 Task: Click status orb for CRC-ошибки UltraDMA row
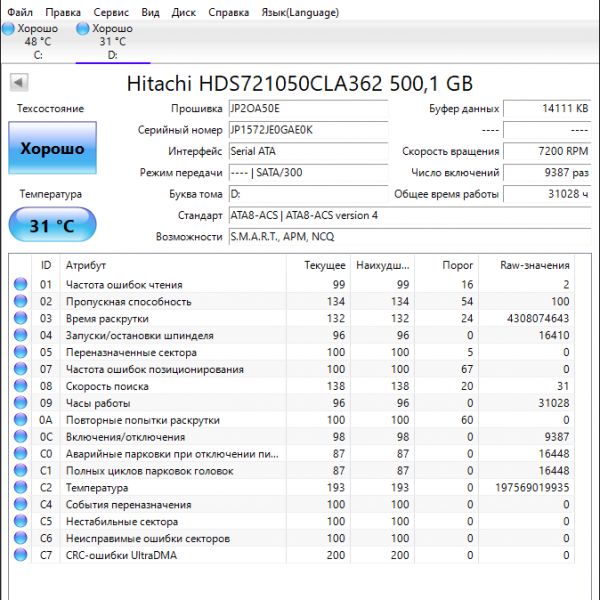(20, 556)
